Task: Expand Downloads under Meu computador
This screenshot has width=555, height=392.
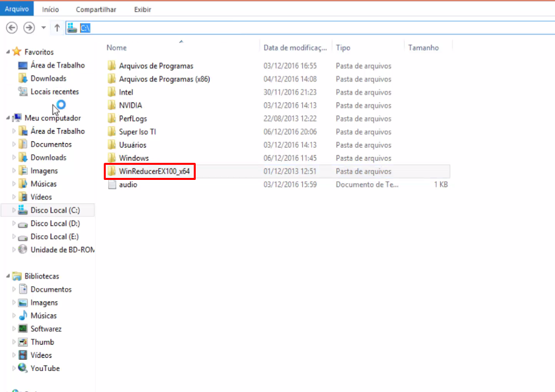Action: (x=14, y=158)
